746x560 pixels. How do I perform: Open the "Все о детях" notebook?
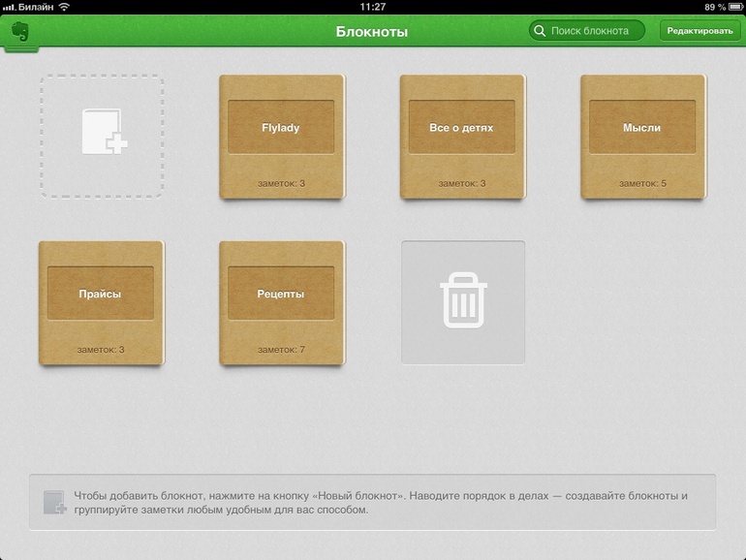tap(461, 127)
